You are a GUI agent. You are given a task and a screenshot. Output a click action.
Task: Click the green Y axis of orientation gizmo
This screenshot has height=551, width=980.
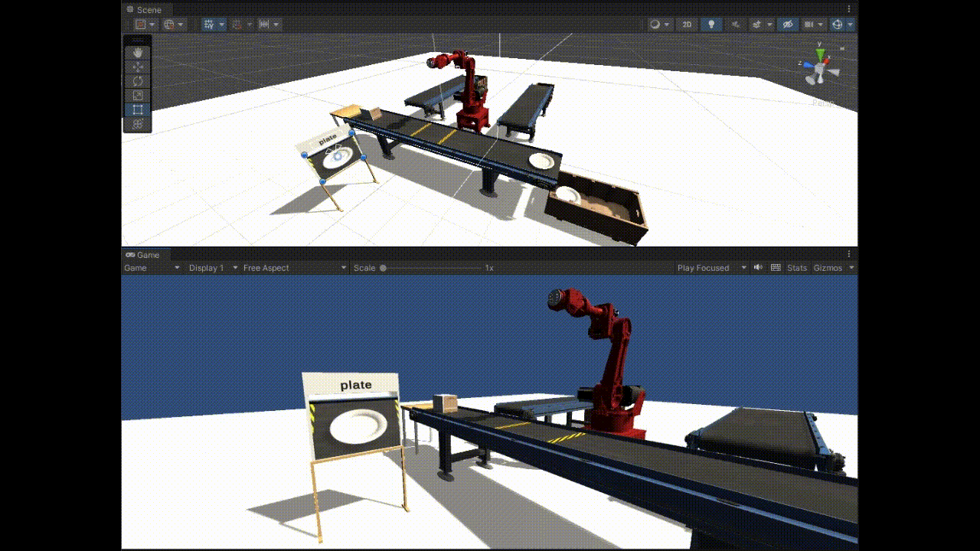[820, 54]
